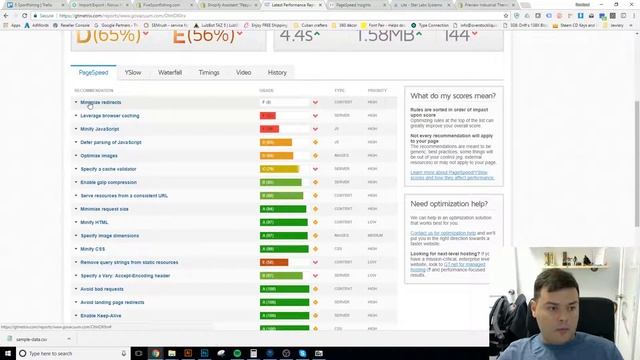Viewport: 640px width, 360px height.
Task: Switch to the YSlow tab
Action: [133, 73]
